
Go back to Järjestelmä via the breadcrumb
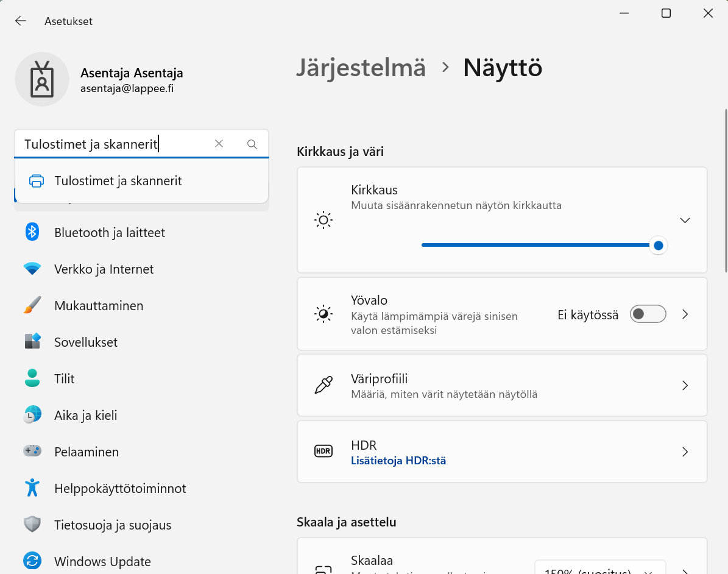(361, 68)
